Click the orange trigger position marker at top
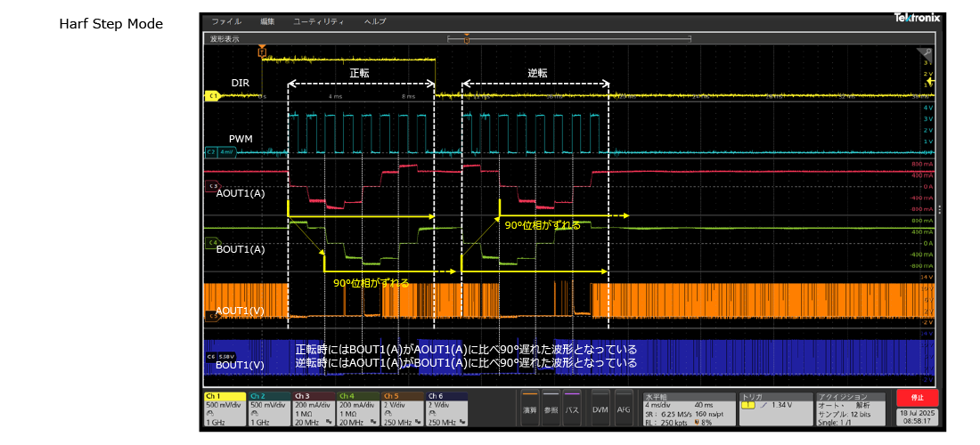Image resolution: width=980 pixels, height=445 pixels. tap(262, 52)
